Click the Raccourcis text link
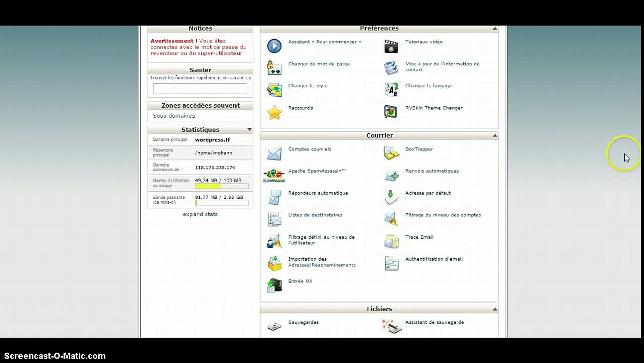The height and width of the screenshot is (363, 644). pos(300,108)
